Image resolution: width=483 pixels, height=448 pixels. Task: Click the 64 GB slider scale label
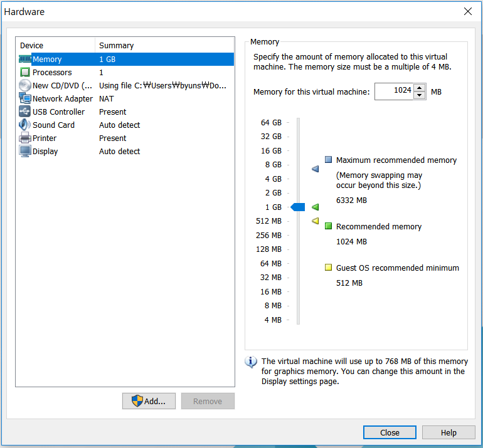271,122
